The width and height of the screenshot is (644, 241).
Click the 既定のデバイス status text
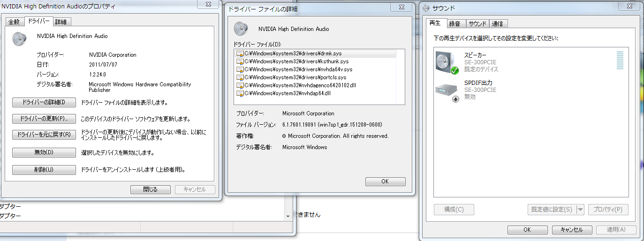coord(481,69)
